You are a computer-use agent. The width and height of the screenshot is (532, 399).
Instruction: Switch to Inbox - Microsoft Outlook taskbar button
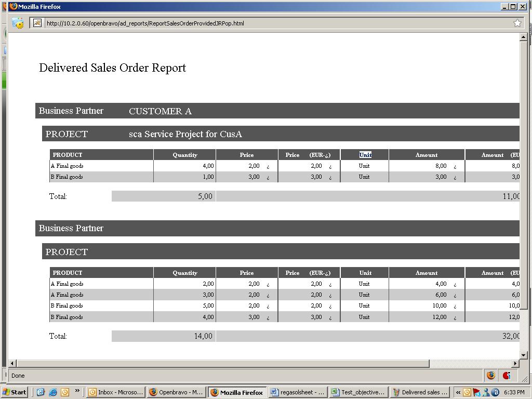[115, 392]
